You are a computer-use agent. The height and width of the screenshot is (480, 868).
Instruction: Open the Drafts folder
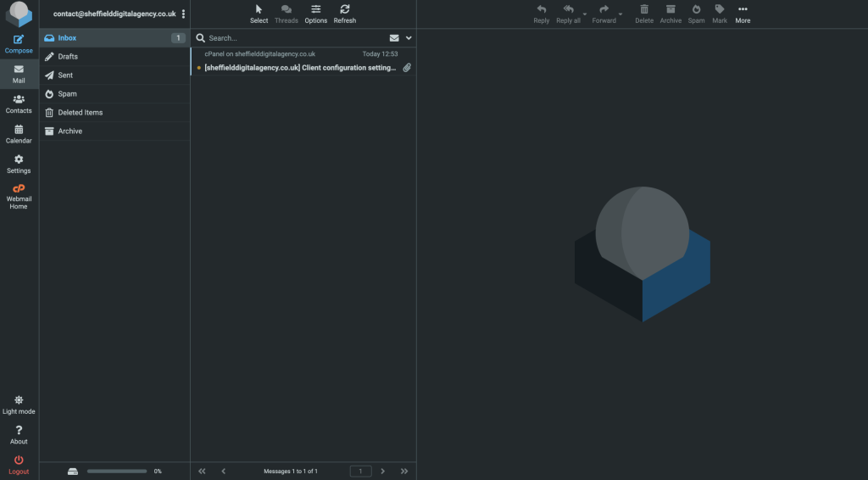pyautogui.click(x=114, y=57)
